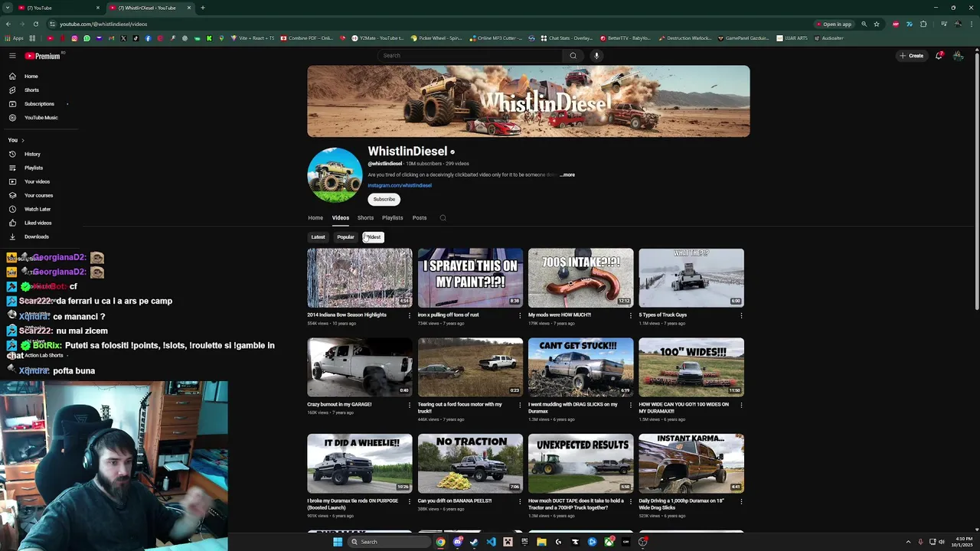980x551 pixels.
Task: Click the search magnifier button
Action: [x=573, y=56]
